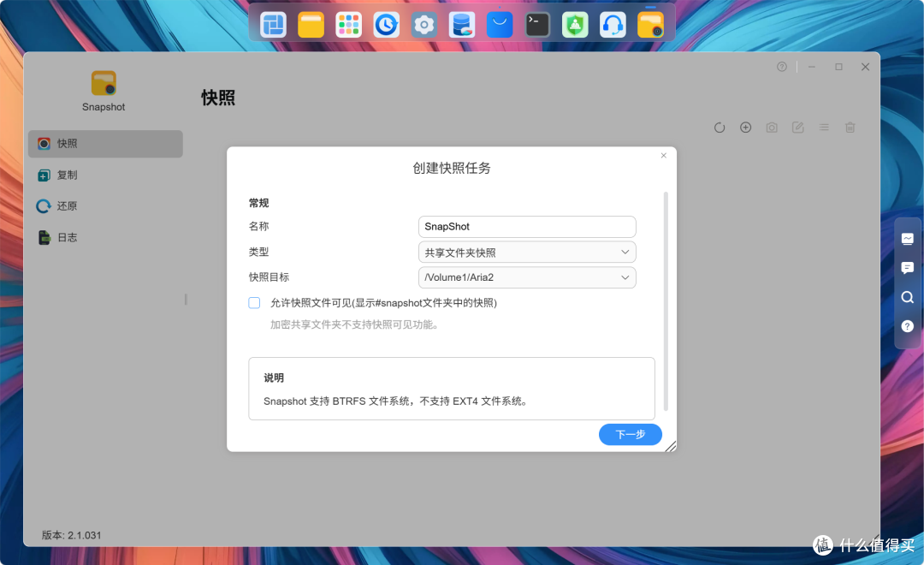
Task: Click the 名称 input field with SnapShot
Action: [x=527, y=227]
